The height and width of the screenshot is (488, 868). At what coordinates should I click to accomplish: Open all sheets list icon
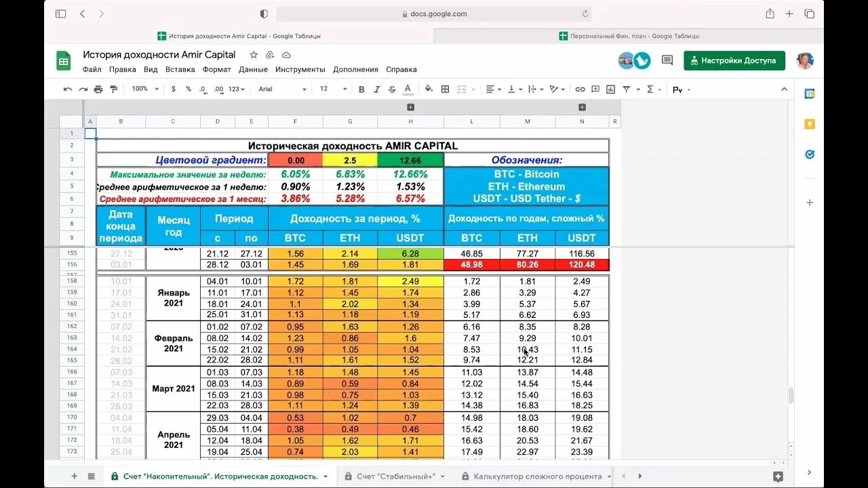point(92,476)
